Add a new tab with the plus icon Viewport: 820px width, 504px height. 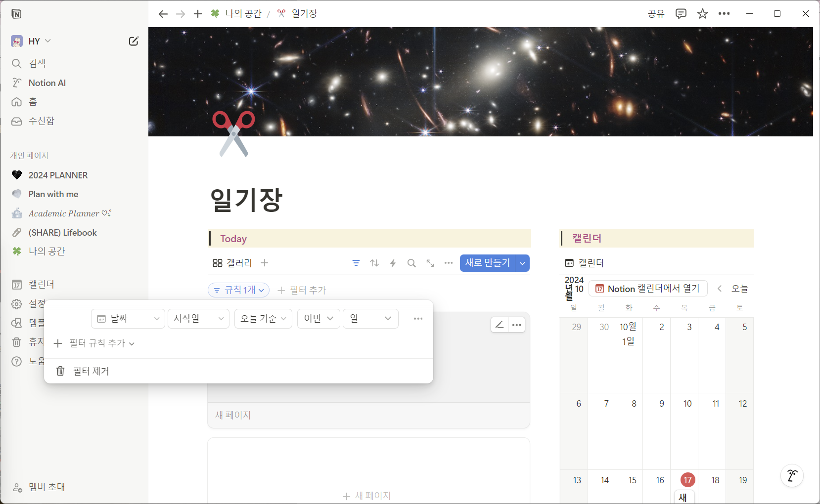point(198,14)
